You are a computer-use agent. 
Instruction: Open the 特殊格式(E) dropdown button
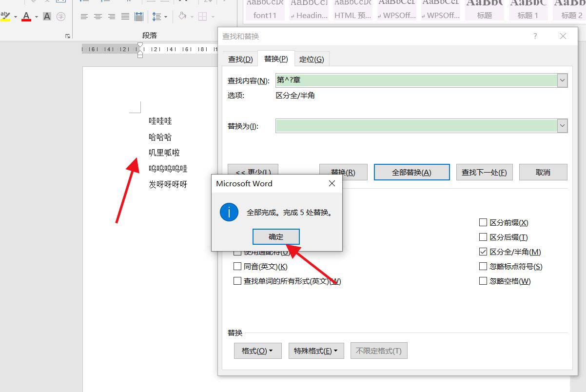tap(316, 351)
